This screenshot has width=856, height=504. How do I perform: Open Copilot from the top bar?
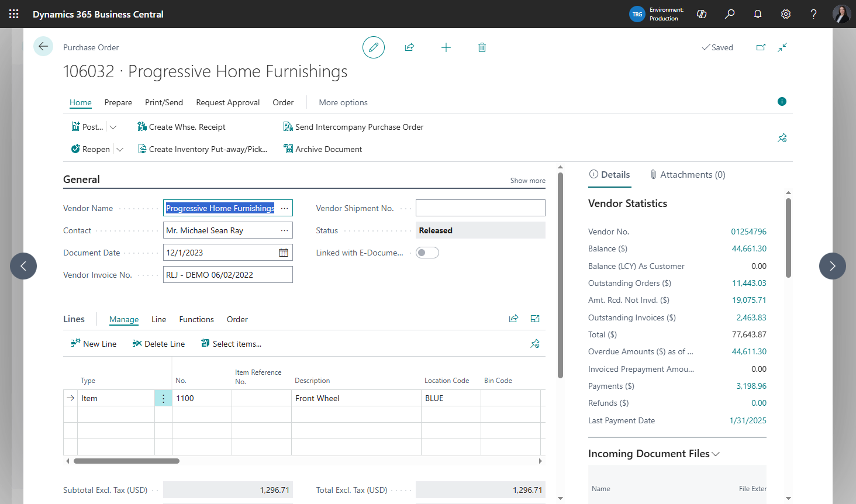(x=702, y=14)
